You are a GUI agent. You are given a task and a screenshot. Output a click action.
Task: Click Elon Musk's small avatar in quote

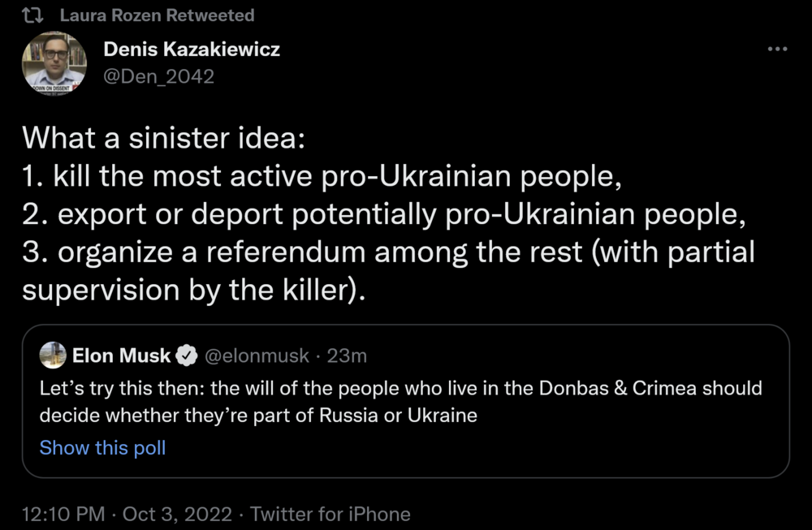click(x=53, y=355)
